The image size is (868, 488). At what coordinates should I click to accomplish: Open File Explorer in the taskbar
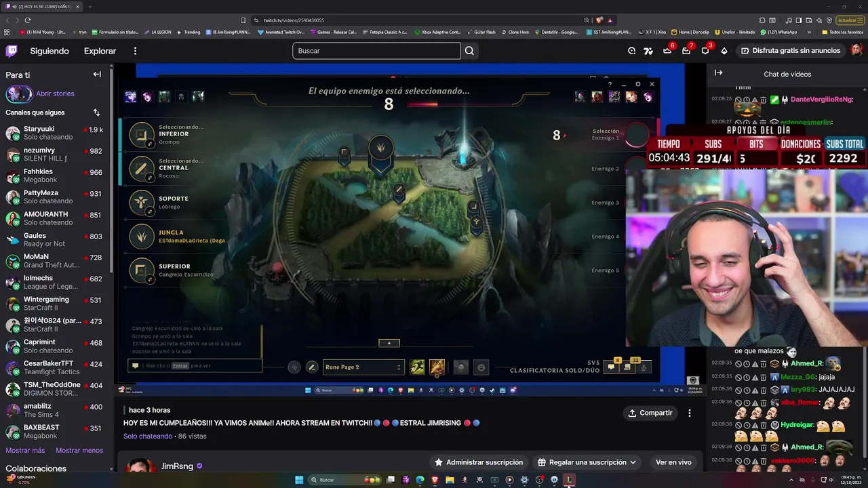[x=450, y=480]
